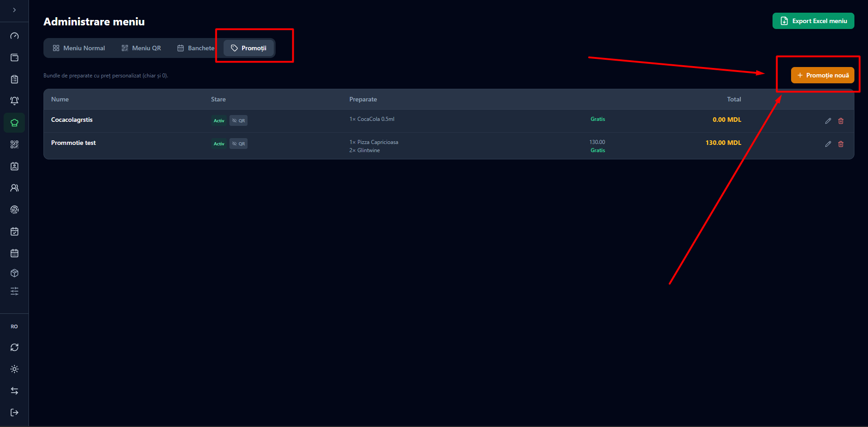Viewport: 868px width, 427px height.
Task: Edit Cocacolagrstis promotion with the pencil icon
Action: pos(828,121)
